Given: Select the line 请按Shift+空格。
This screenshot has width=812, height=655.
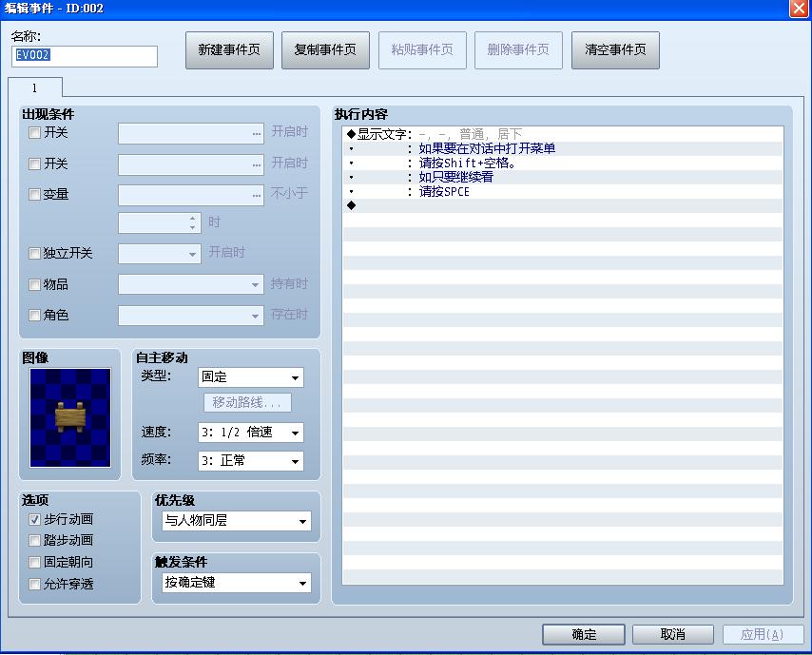Looking at the screenshot, I should point(563,164).
